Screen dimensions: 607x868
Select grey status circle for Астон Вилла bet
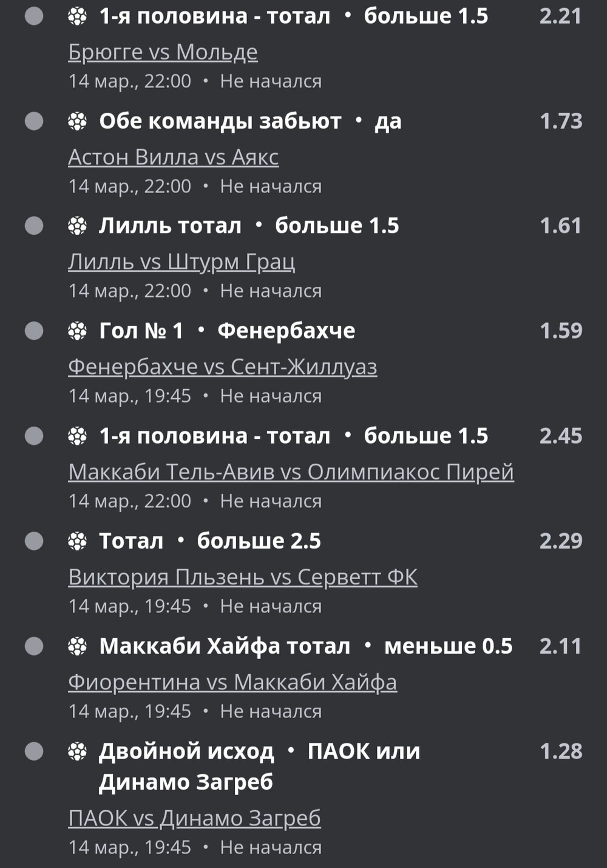(34, 121)
